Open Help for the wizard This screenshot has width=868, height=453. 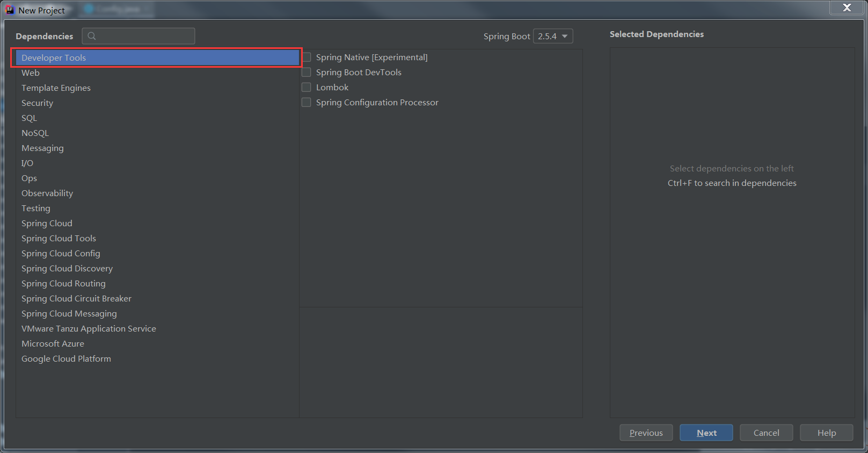(x=827, y=433)
